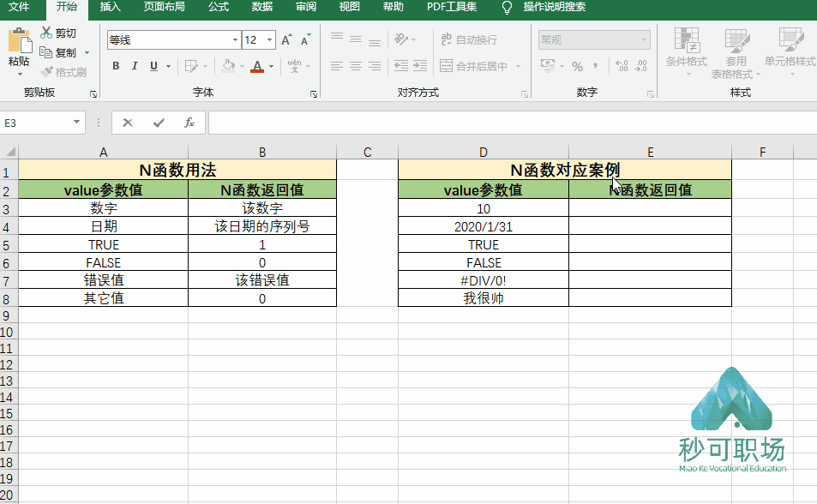Click the Cut scissors icon
817x504 pixels.
point(46,33)
